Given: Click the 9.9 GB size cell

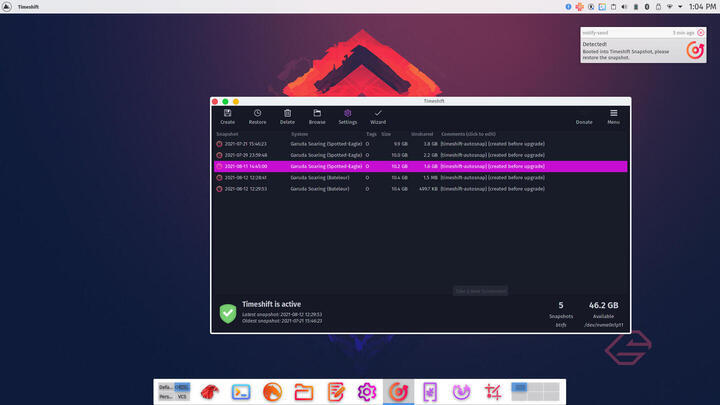Looking at the screenshot, I should pos(400,144).
